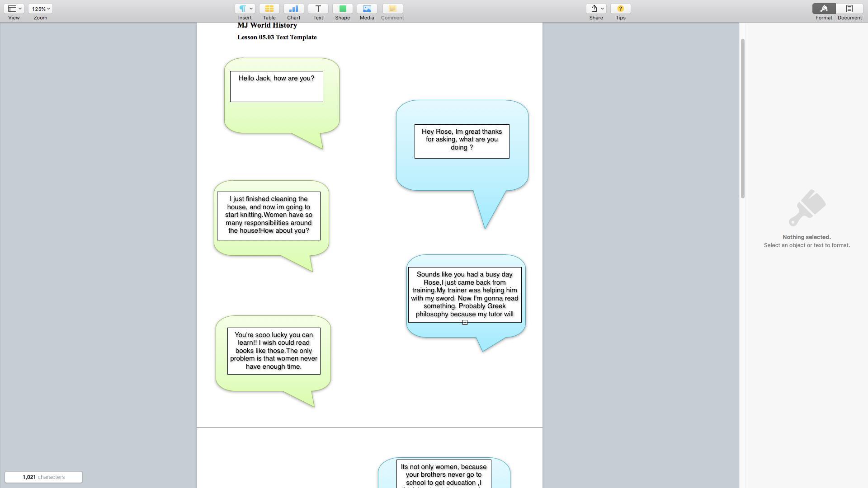Viewport: 868px width, 488px height.
Task: Open the Share menu
Action: point(596,9)
